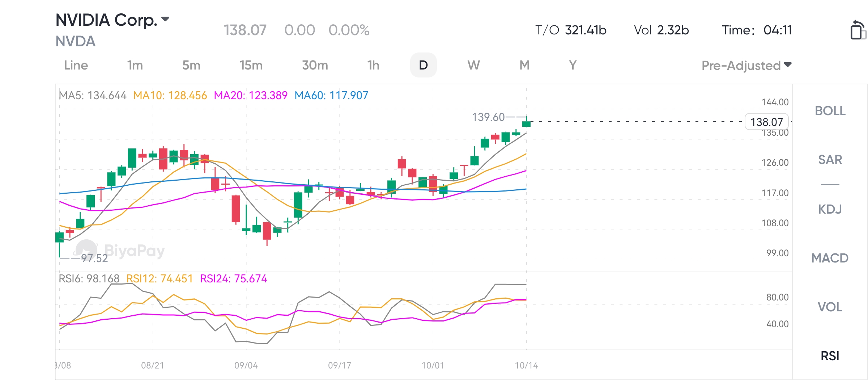The image size is (868, 391).
Task: Click the 117.00 price axis label
Action: [x=775, y=193]
